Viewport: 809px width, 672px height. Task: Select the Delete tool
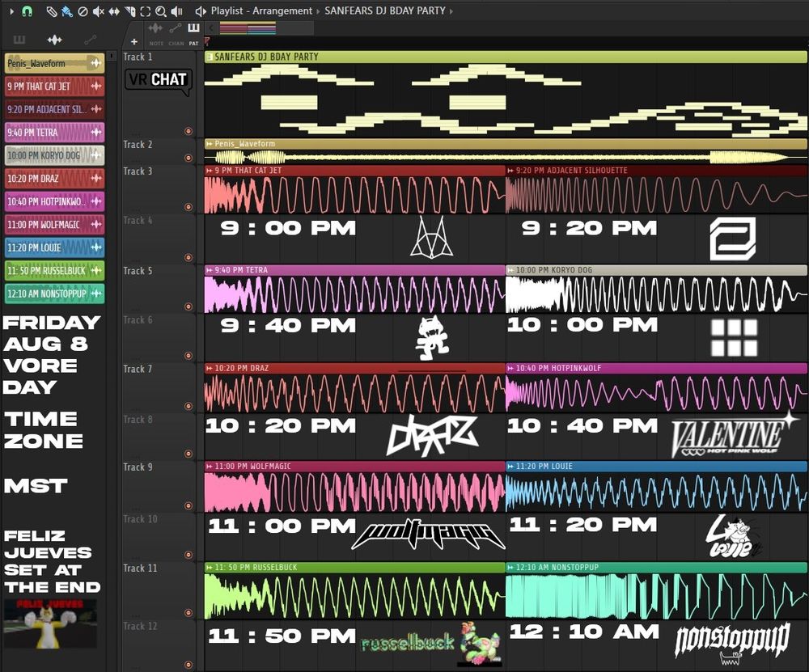(x=83, y=11)
